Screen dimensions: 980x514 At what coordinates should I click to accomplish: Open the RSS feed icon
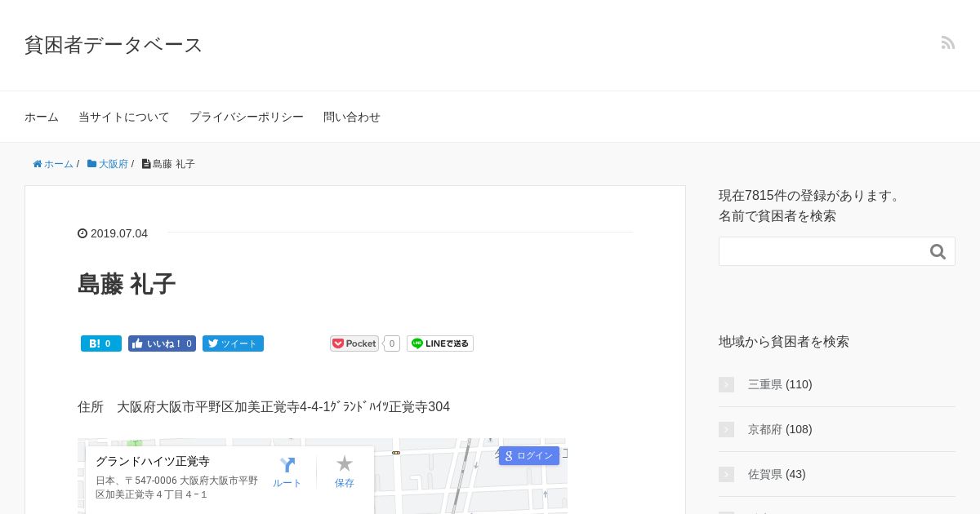[948, 42]
